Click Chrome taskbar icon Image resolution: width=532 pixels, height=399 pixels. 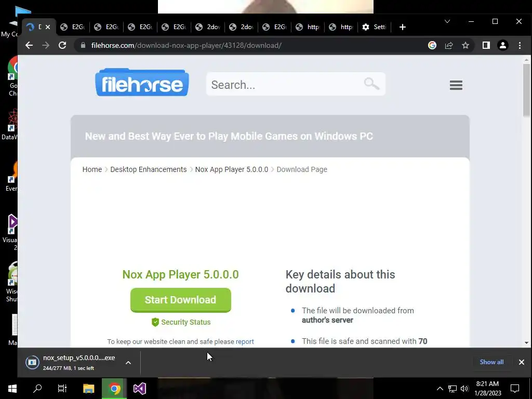114,389
